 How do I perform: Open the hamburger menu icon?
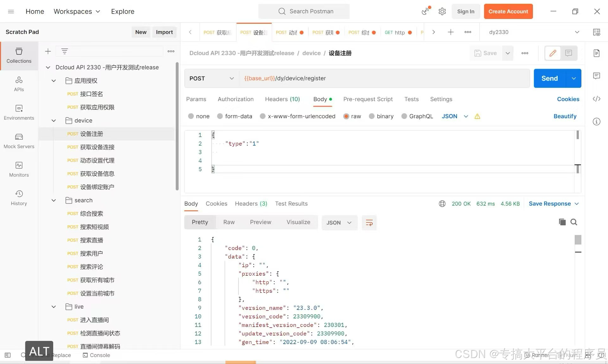click(x=11, y=11)
